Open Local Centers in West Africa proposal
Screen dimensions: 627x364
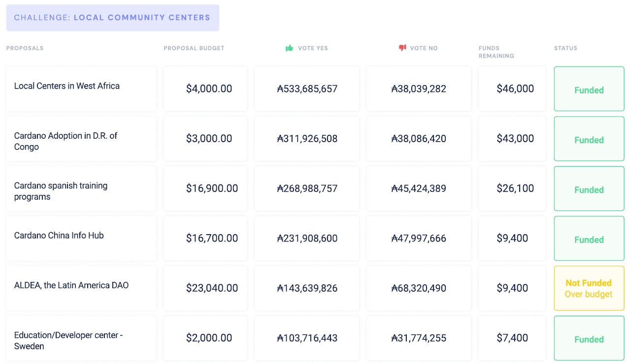coord(67,86)
